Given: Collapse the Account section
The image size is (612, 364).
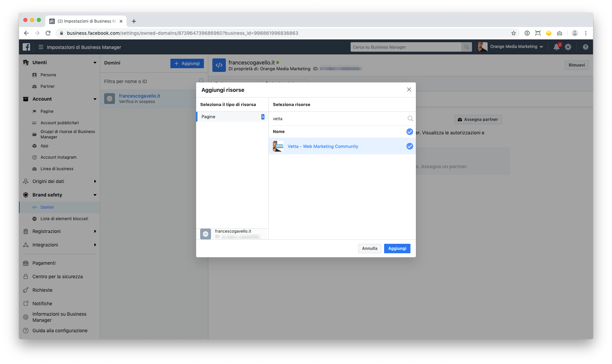Looking at the screenshot, I should (95, 99).
